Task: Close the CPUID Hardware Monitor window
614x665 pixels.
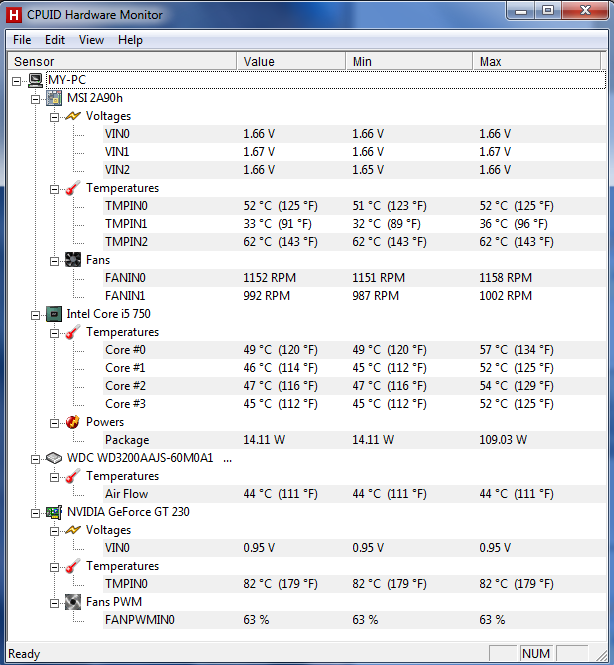Action: click(x=585, y=11)
